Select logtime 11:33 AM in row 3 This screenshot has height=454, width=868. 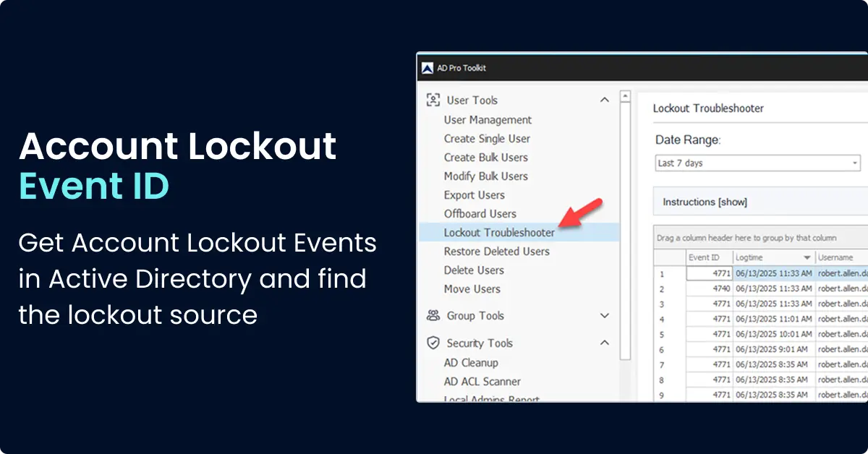click(x=773, y=304)
